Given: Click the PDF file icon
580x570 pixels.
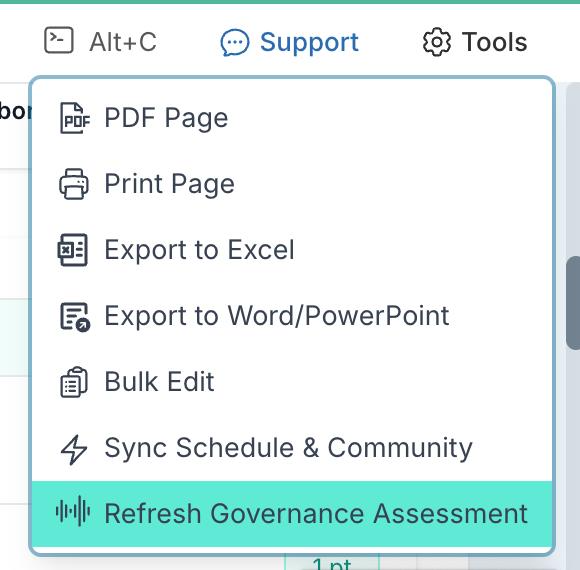Looking at the screenshot, I should [74, 118].
